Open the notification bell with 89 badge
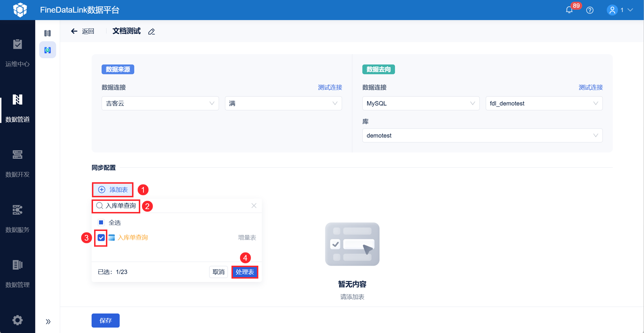644x333 pixels. pos(569,10)
